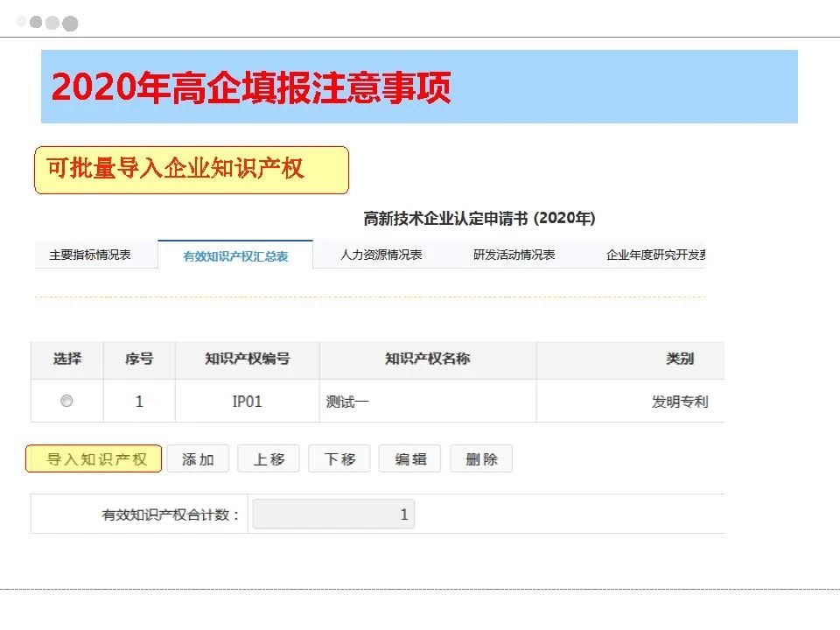Move row down with 下移 button

pos(339,459)
